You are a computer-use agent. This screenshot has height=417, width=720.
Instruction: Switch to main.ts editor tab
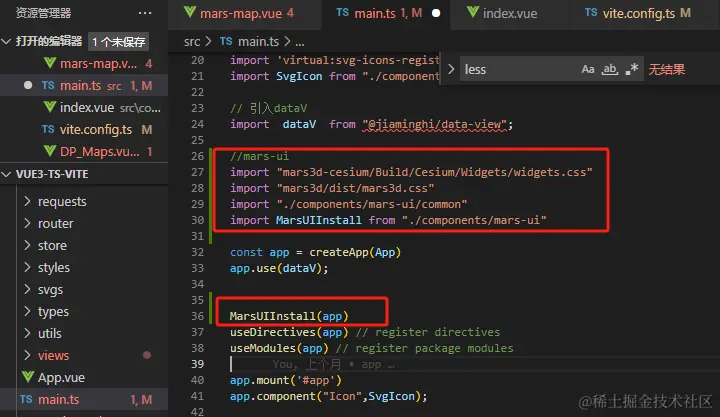tap(386, 14)
